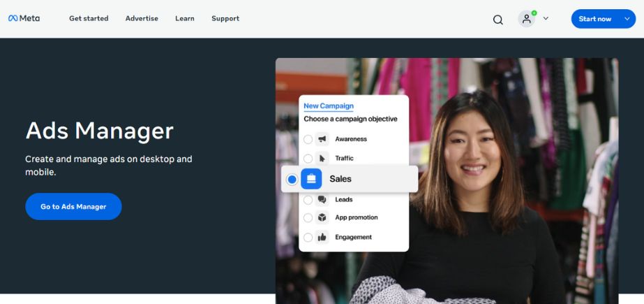Viewport: 644px width, 304px height.
Task: Click 'Create and manage ads' description text
Action: coord(108,166)
